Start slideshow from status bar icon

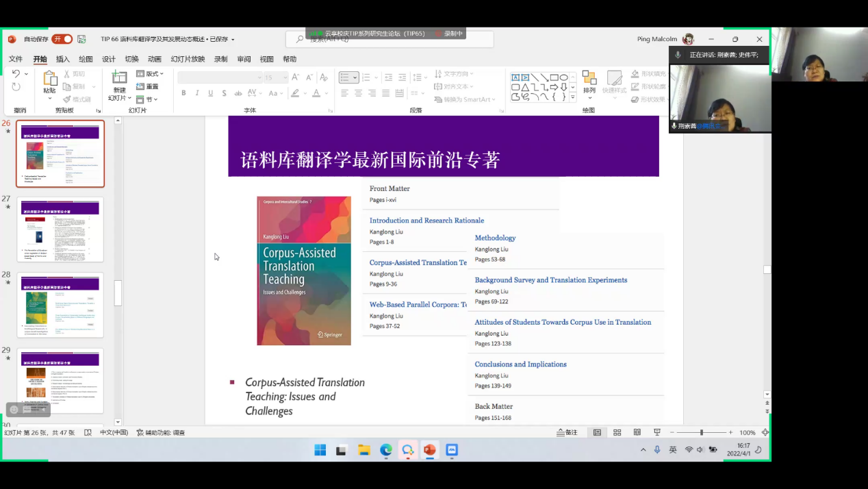657,433
